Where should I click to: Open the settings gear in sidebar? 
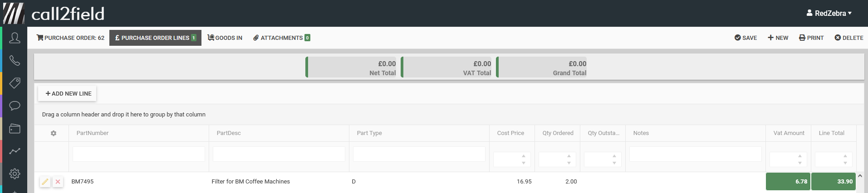tap(15, 174)
